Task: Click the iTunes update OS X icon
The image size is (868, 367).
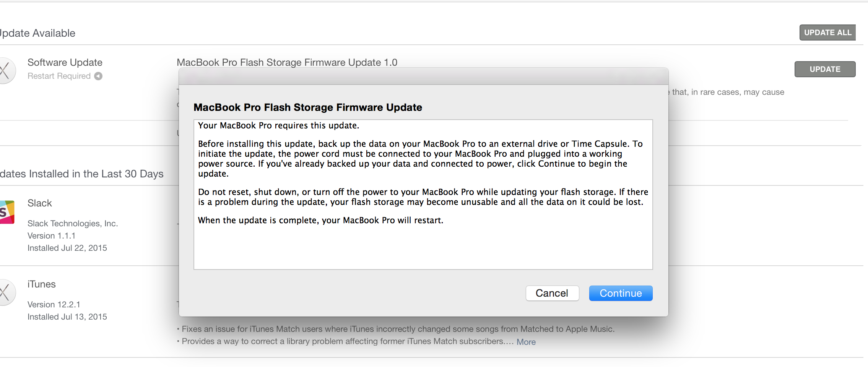Action: 7,292
